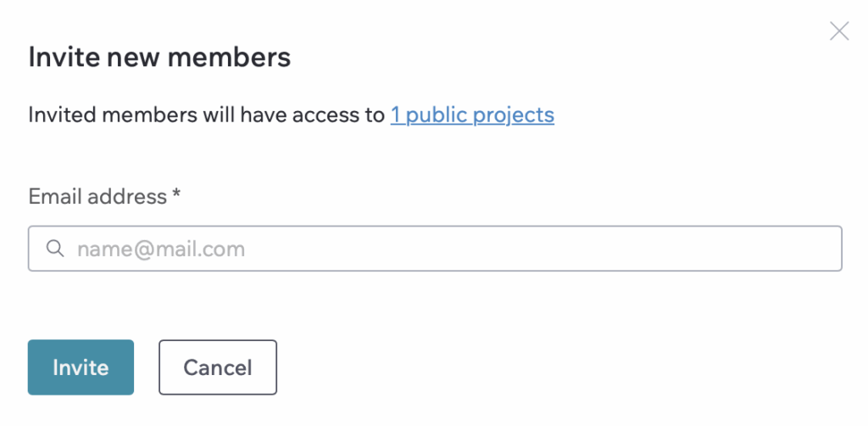Click the required asterisk next to Email address

[176, 193]
